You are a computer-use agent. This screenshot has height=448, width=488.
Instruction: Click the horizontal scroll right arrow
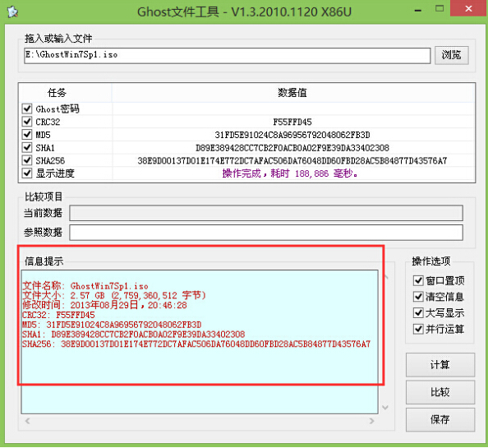click(x=371, y=421)
